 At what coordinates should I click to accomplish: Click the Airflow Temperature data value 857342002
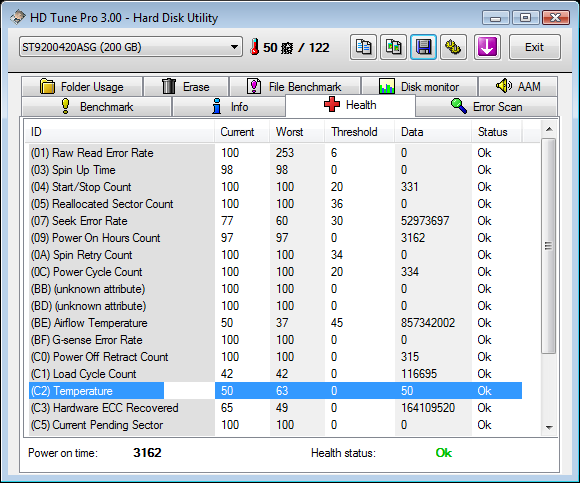(428, 323)
